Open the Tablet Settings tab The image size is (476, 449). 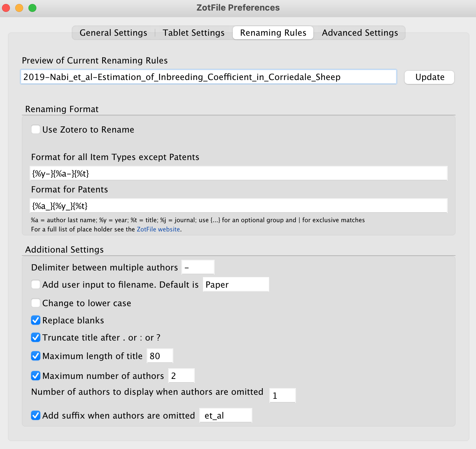click(194, 33)
